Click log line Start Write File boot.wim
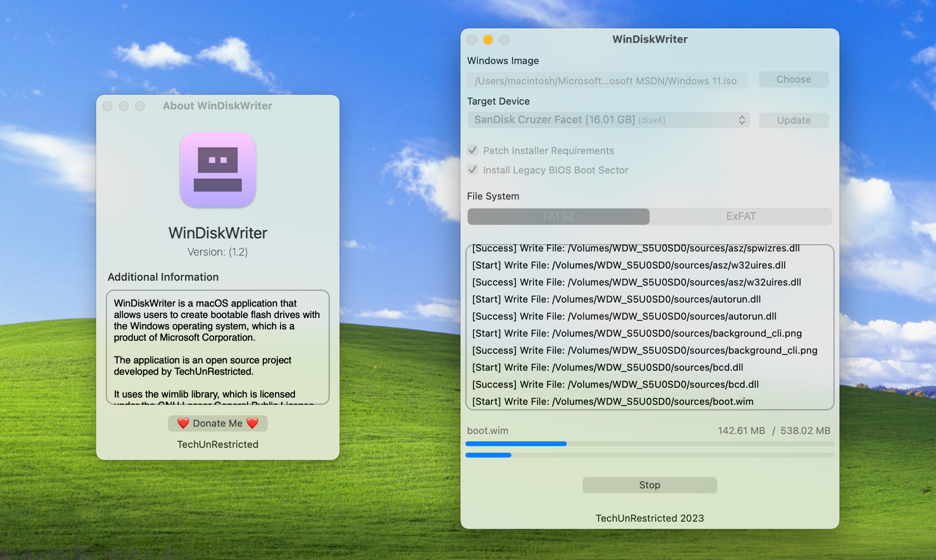Viewport: 936px width, 560px height. (x=612, y=401)
